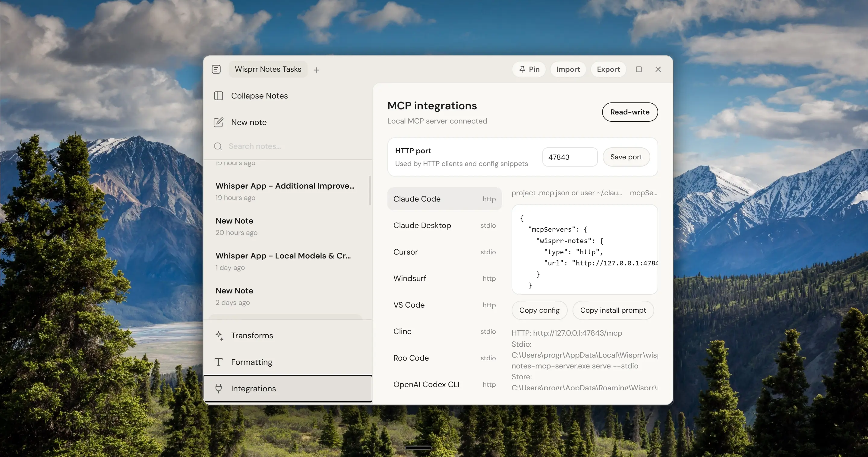868x457 pixels.
Task: Add a new tab with the plus icon
Action: click(x=316, y=70)
